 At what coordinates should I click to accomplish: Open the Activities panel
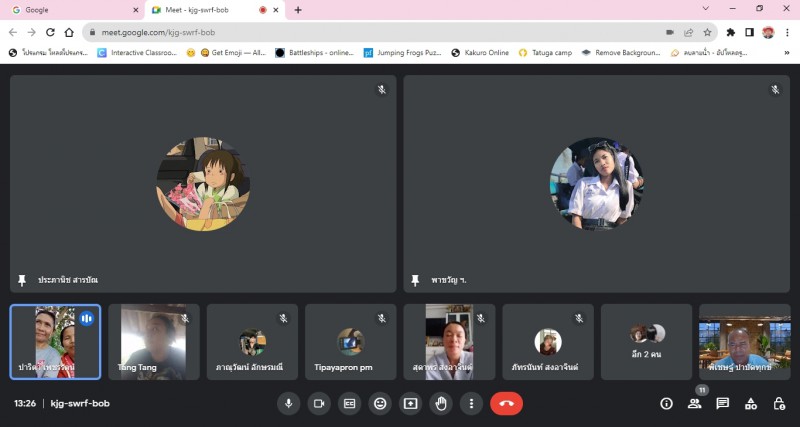point(750,403)
